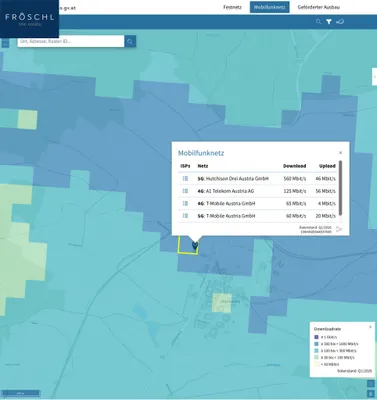Click the ISP icon for 5G T-Mobile Austria
Image resolution: width=377 pixels, height=400 pixels.
click(185, 216)
